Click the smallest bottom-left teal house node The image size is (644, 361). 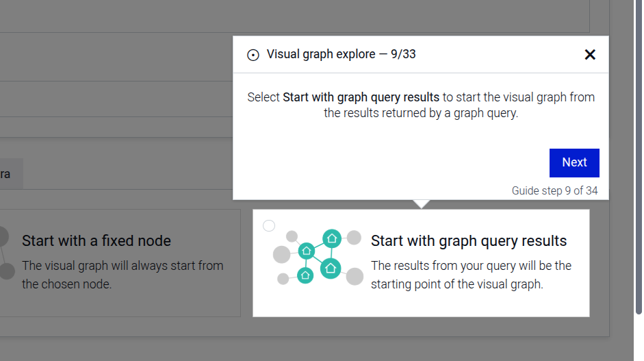pyautogui.click(x=305, y=275)
